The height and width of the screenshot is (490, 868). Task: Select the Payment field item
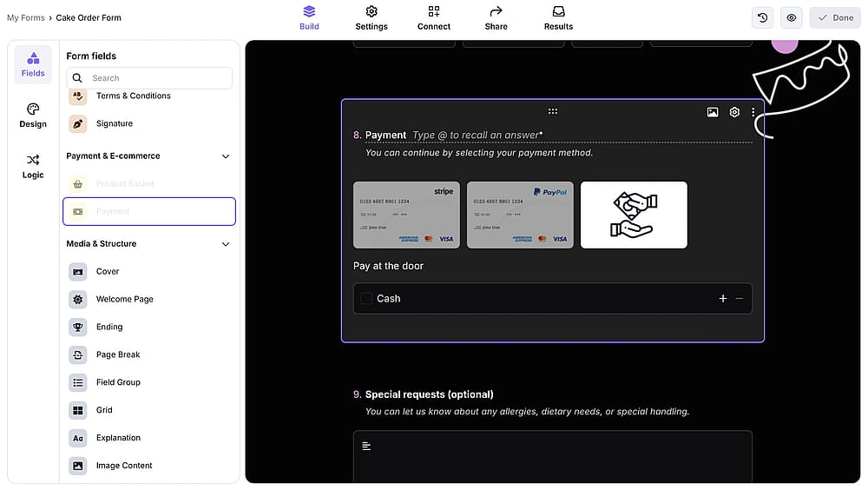[x=149, y=211]
